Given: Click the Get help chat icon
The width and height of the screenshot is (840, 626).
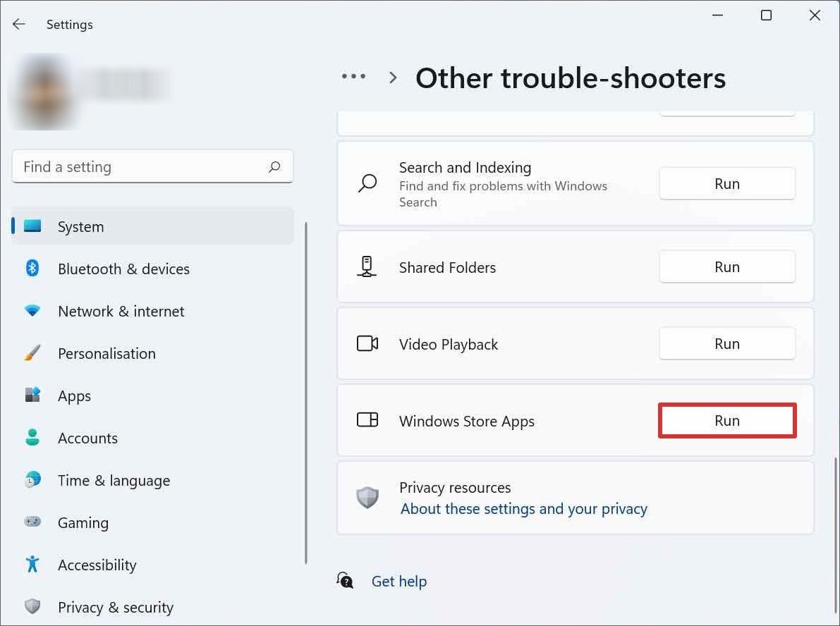Looking at the screenshot, I should pos(345,580).
